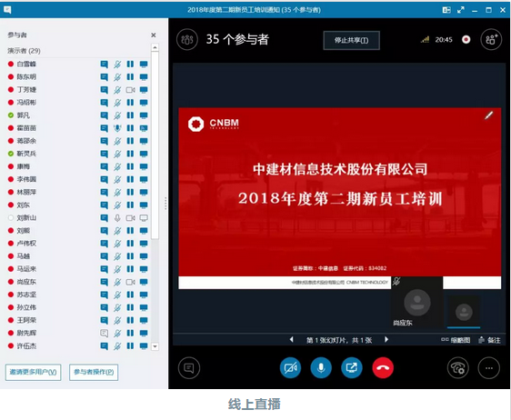This screenshot has width=511, height=420.
Task: Go to previous slide arrow
Action: point(291,339)
